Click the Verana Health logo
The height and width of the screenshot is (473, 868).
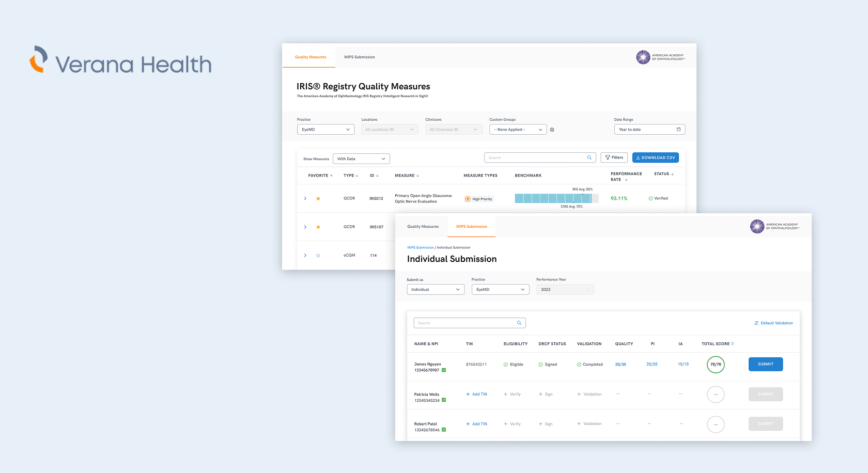120,60
